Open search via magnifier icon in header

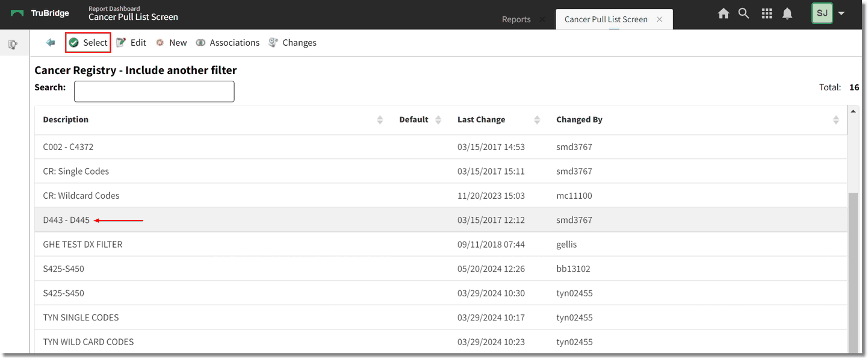744,13
